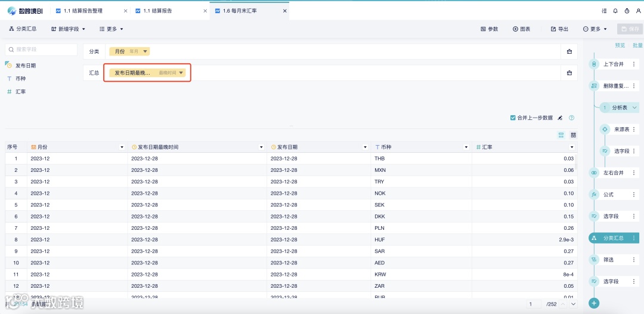Click the 分类汇总 toolbar item
Screen dimensions: 644x314
pos(23,29)
